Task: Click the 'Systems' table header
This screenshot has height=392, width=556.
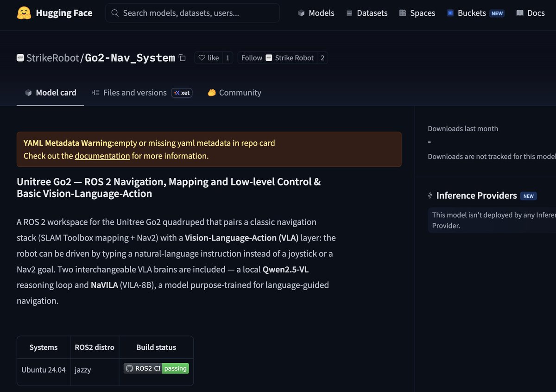Action: tap(44, 347)
